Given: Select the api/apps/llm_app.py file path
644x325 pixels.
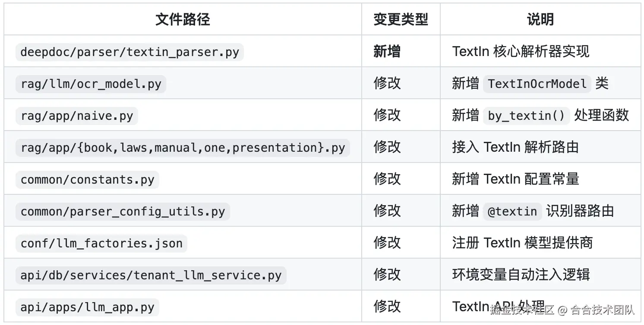Looking at the screenshot, I should (87, 307).
